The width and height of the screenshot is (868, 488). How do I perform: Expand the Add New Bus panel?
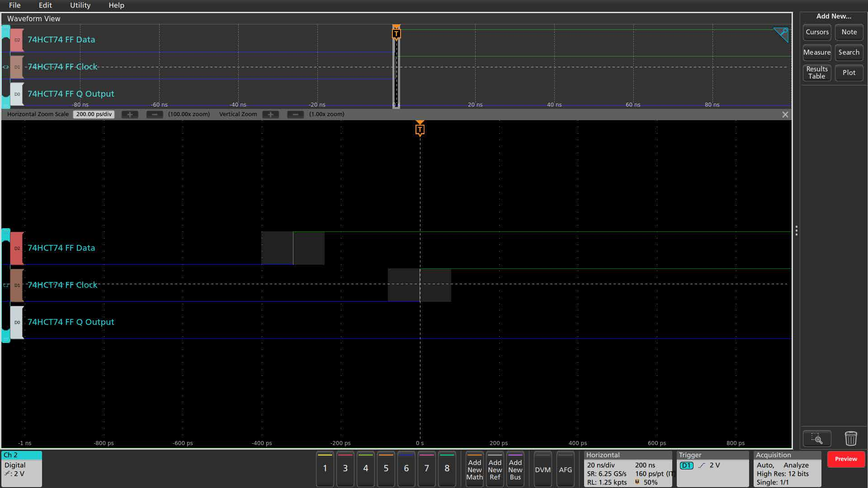[x=515, y=469]
